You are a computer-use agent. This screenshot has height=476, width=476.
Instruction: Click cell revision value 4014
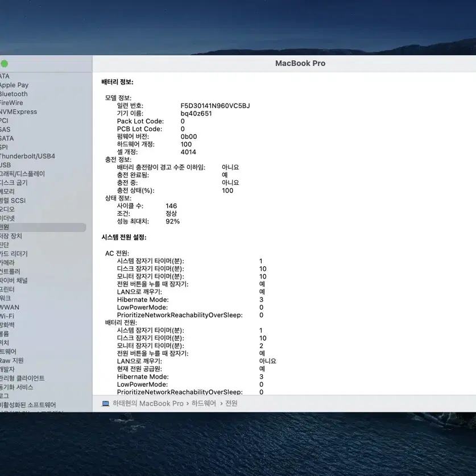click(188, 152)
